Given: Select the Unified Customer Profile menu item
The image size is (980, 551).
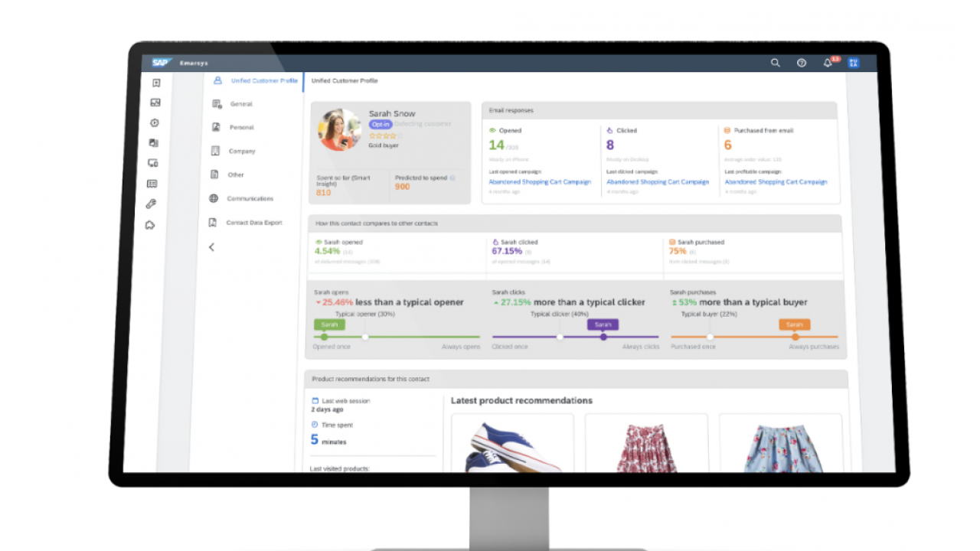Looking at the screenshot, I should (263, 80).
